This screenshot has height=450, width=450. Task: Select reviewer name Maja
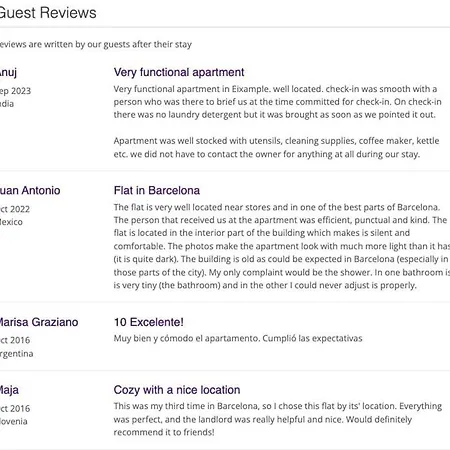[x=9, y=390]
